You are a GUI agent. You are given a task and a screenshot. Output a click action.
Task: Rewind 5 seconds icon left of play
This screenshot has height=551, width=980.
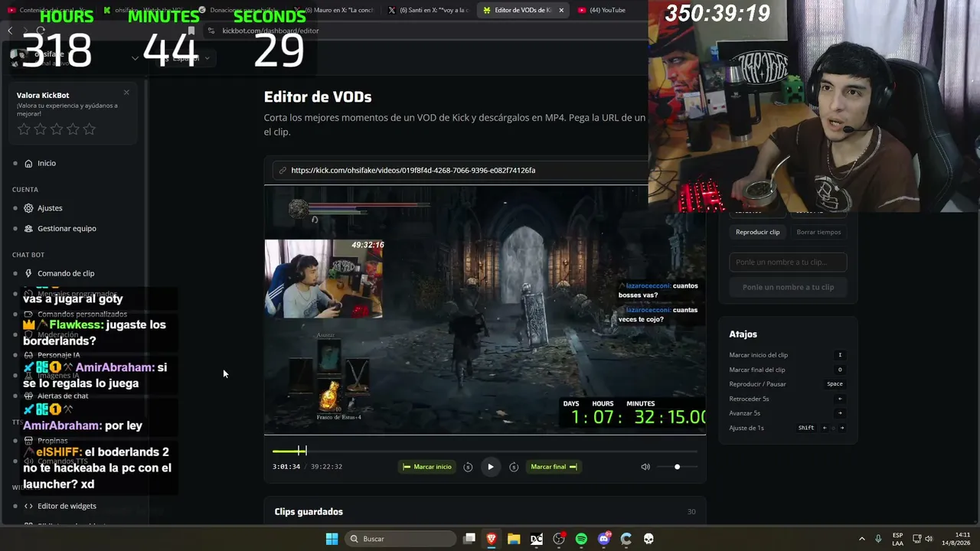(468, 467)
